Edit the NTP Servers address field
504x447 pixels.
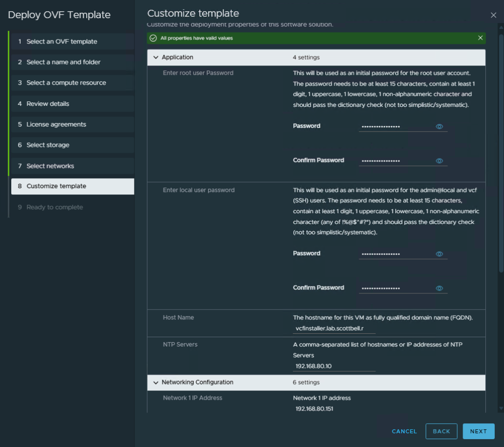[334, 366]
